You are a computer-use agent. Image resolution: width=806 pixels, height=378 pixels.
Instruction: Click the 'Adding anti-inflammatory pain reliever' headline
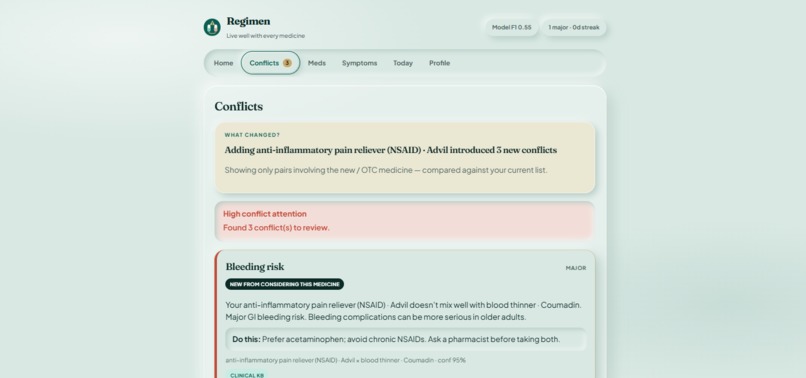click(x=391, y=150)
